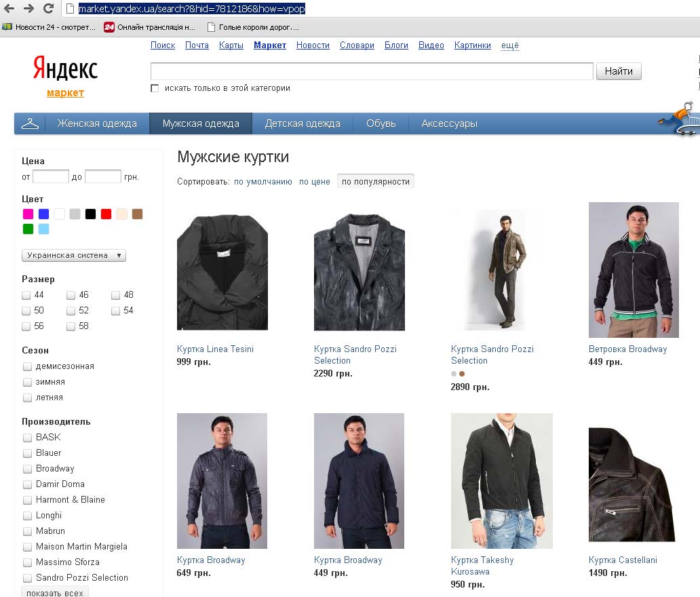Tick the зимняя season checkbox
This screenshot has height=597, width=700.
(x=28, y=382)
